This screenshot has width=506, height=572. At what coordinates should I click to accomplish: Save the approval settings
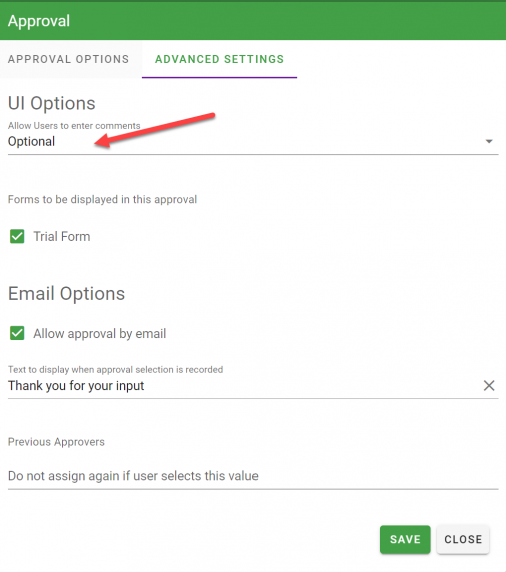click(405, 539)
